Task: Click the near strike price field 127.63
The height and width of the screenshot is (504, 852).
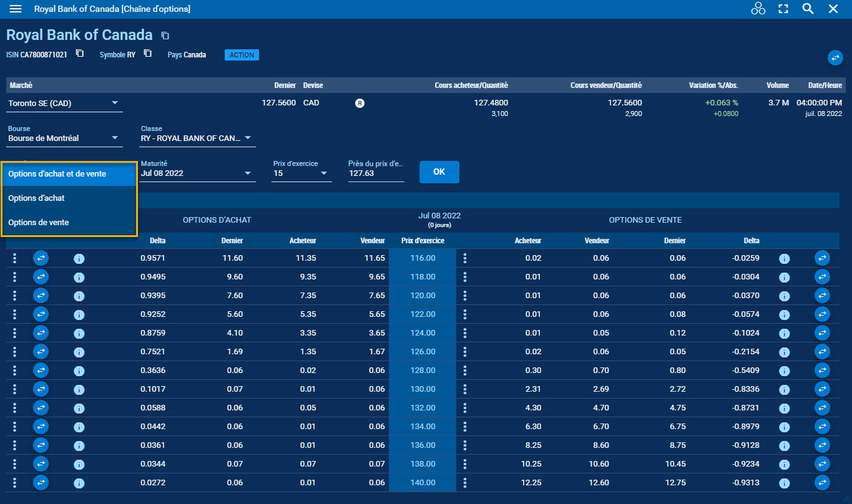Action: [376, 173]
